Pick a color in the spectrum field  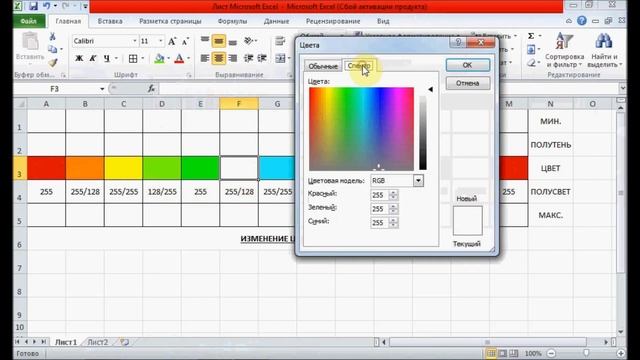point(361,129)
